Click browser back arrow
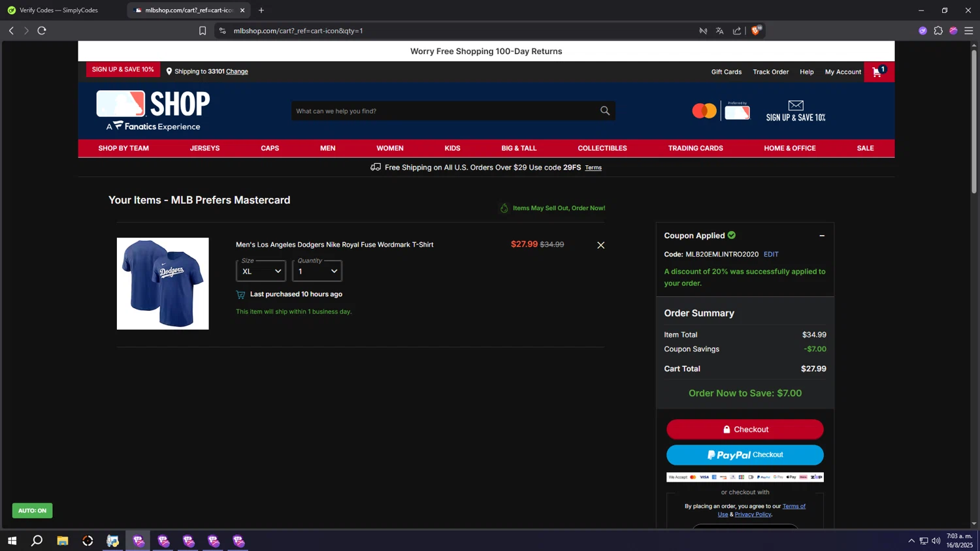Image resolution: width=980 pixels, height=551 pixels. [11, 31]
